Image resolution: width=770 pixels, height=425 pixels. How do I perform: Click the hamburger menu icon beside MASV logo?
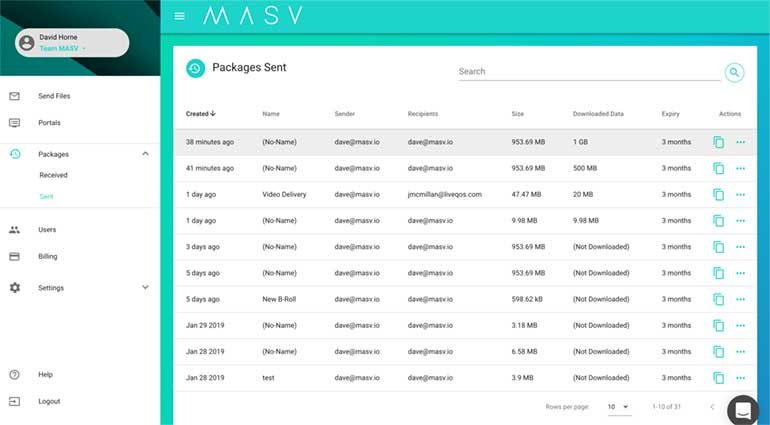coord(180,16)
